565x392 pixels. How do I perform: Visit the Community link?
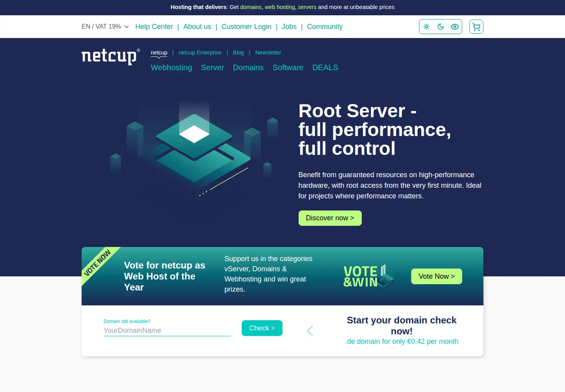pos(325,27)
